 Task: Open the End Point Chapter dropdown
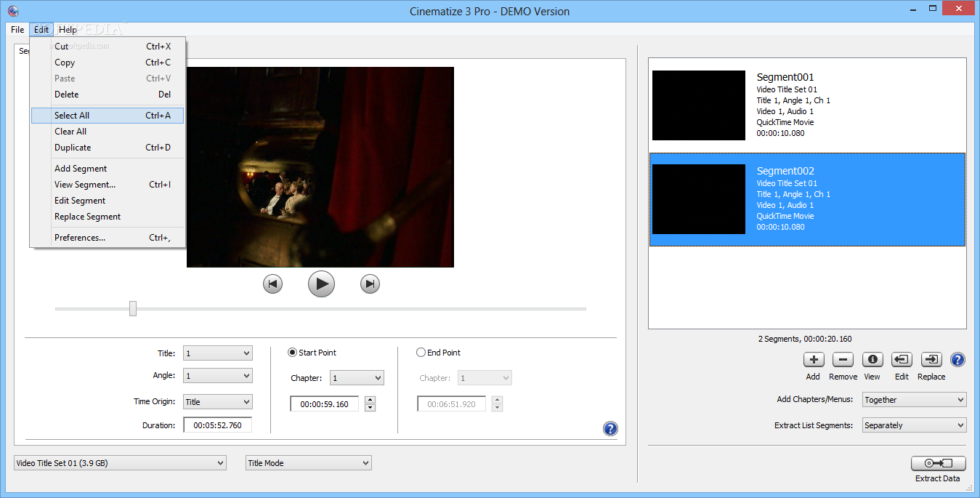click(x=485, y=378)
